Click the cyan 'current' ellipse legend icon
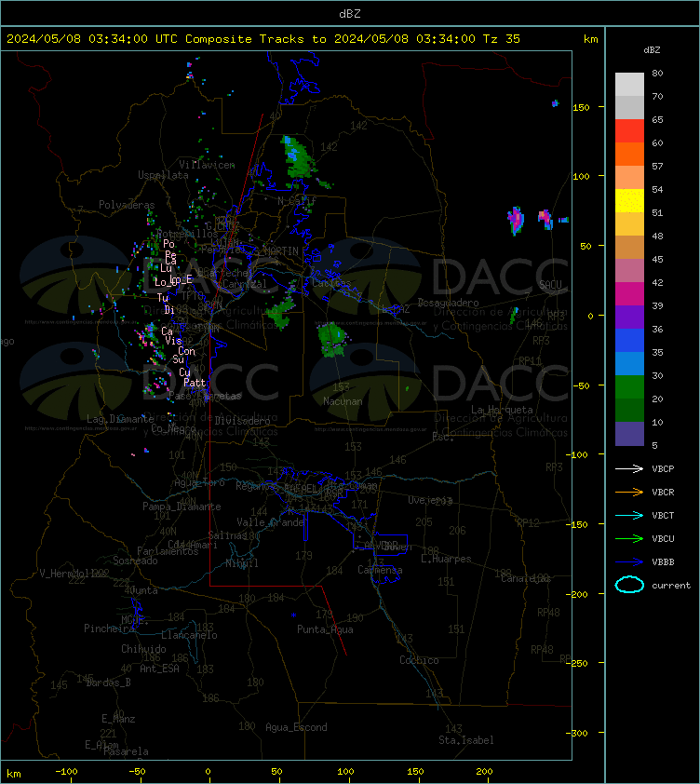Screen dimensions: 700x784 pyautogui.click(x=629, y=585)
